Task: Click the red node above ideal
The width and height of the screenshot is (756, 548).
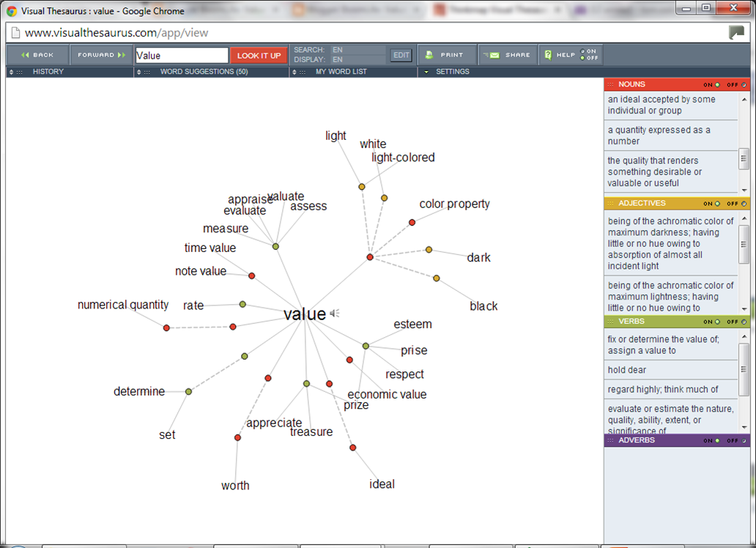Action: 353,448
